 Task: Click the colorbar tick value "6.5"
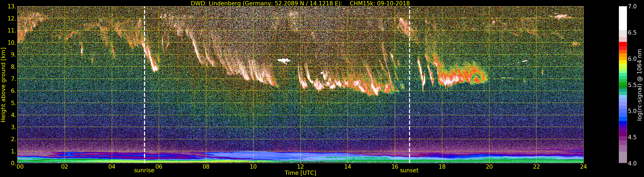(x=632, y=33)
